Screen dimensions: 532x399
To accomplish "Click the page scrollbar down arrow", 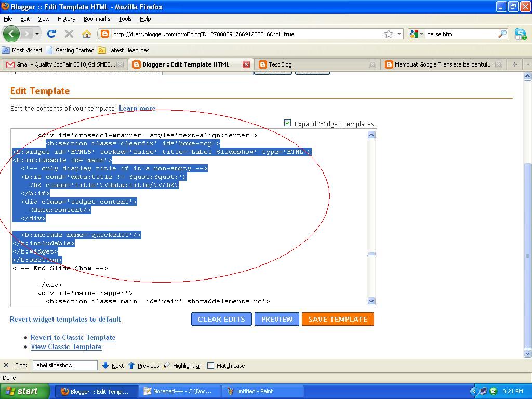I will click(527, 353).
